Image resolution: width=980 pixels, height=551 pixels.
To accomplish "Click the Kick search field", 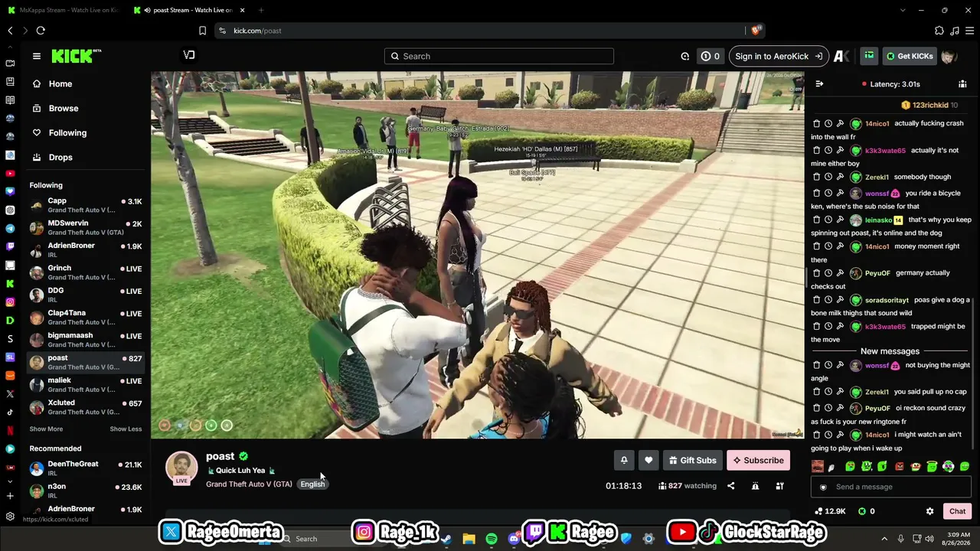I will point(499,56).
